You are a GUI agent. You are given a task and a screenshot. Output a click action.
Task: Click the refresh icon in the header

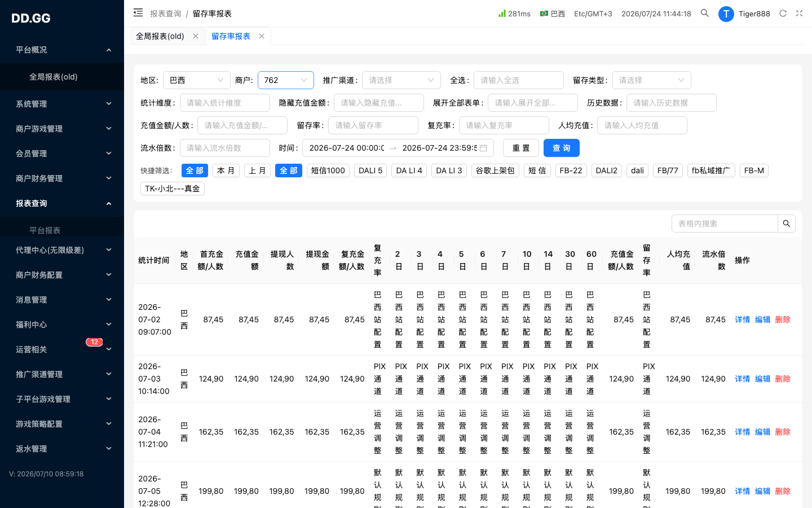tap(783, 14)
